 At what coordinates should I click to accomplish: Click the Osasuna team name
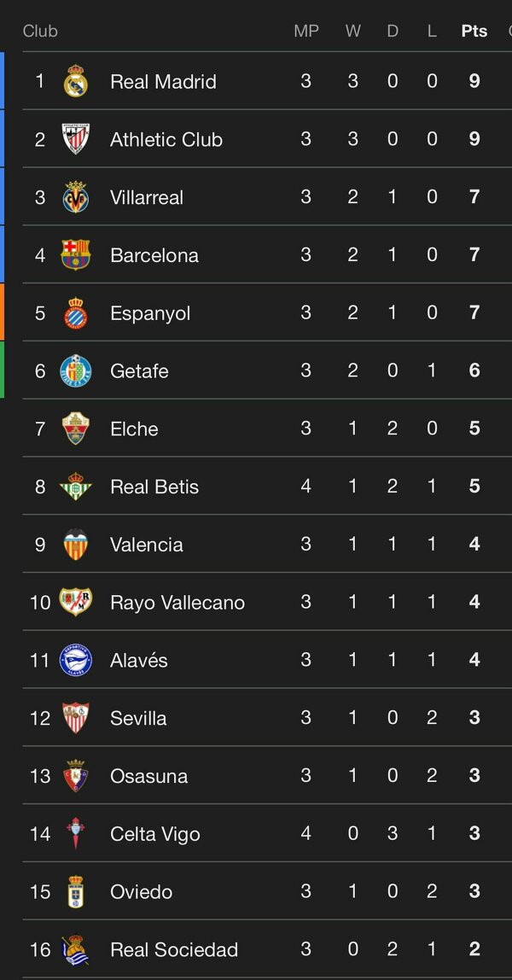(148, 776)
